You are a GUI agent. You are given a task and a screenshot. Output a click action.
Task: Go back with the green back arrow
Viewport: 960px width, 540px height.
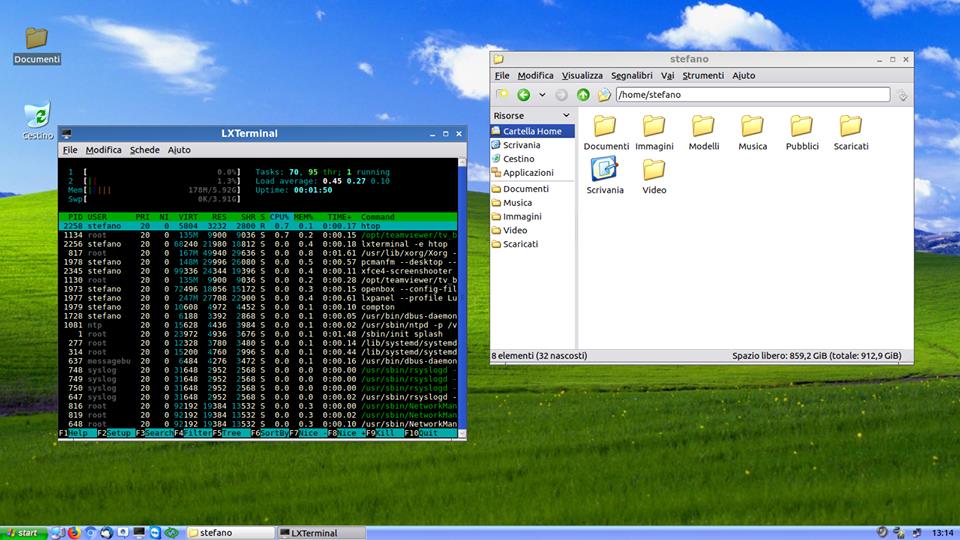tap(523, 95)
